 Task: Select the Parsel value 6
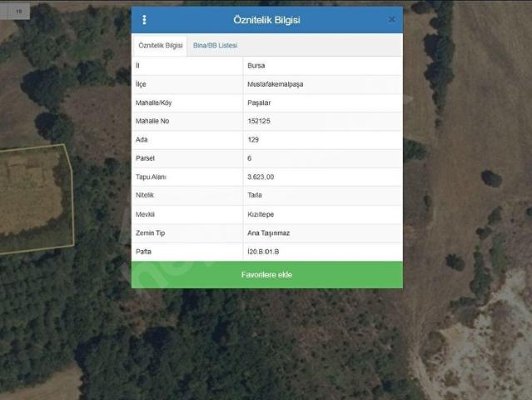pos(250,157)
